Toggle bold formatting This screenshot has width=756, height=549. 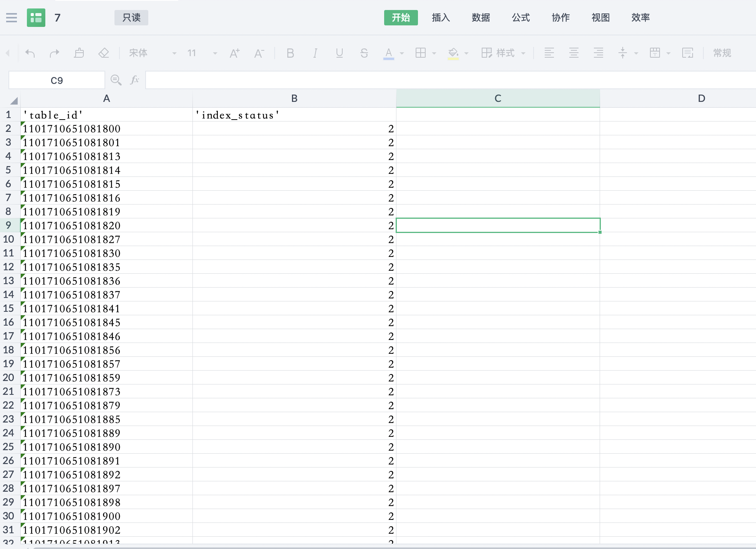(290, 53)
